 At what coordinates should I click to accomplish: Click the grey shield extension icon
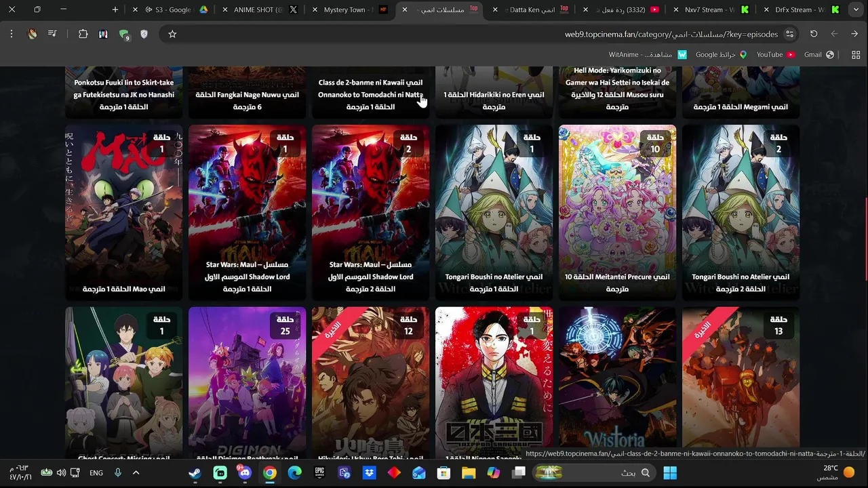point(144,34)
